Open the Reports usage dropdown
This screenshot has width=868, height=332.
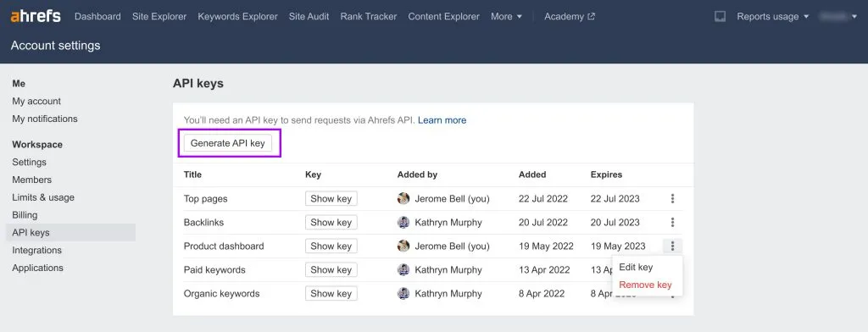772,17
